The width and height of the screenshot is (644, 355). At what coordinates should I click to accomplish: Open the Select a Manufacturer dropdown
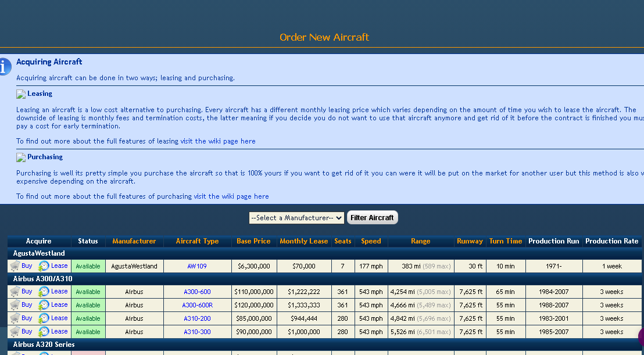click(x=296, y=218)
